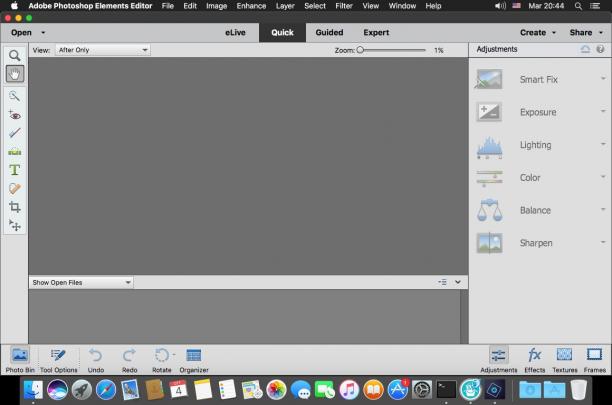Click the Exposure adjustment icon

(489, 112)
